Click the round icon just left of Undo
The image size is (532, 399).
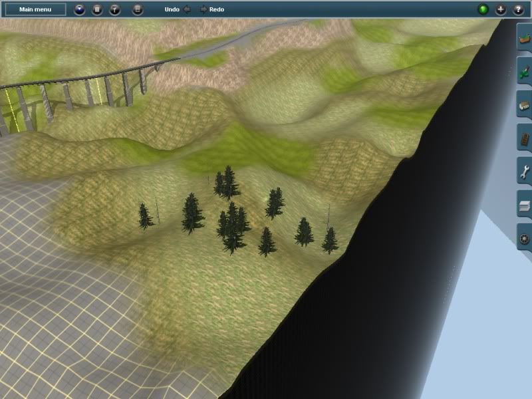137,9
